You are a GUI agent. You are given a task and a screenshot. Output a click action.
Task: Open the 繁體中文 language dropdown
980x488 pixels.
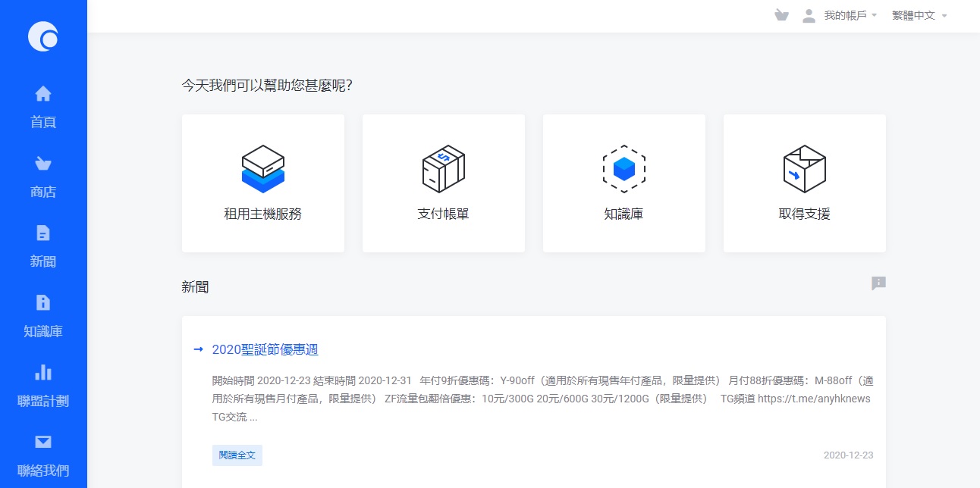[919, 15]
